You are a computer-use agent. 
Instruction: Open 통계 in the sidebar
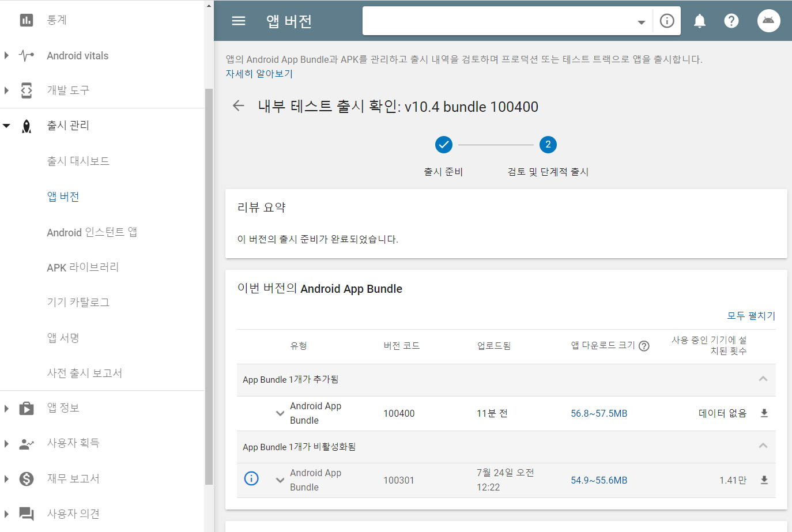point(57,20)
